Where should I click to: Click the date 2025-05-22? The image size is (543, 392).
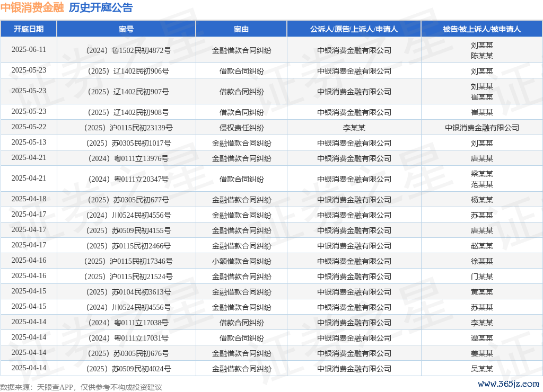pos(29,127)
